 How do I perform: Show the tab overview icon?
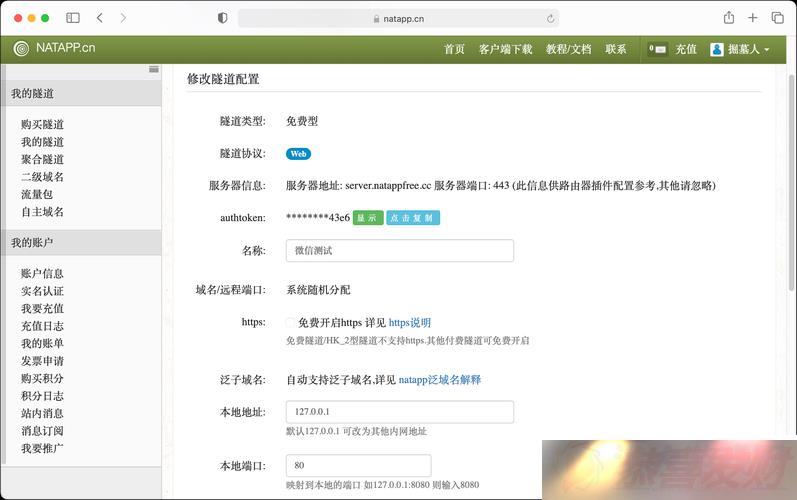pos(777,18)
